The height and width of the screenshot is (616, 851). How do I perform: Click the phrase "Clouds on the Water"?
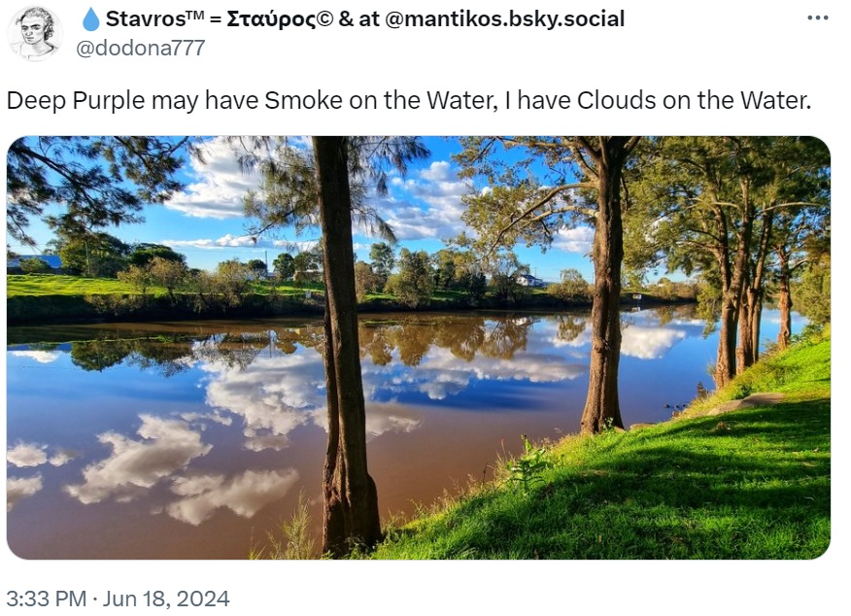point(693,100)
